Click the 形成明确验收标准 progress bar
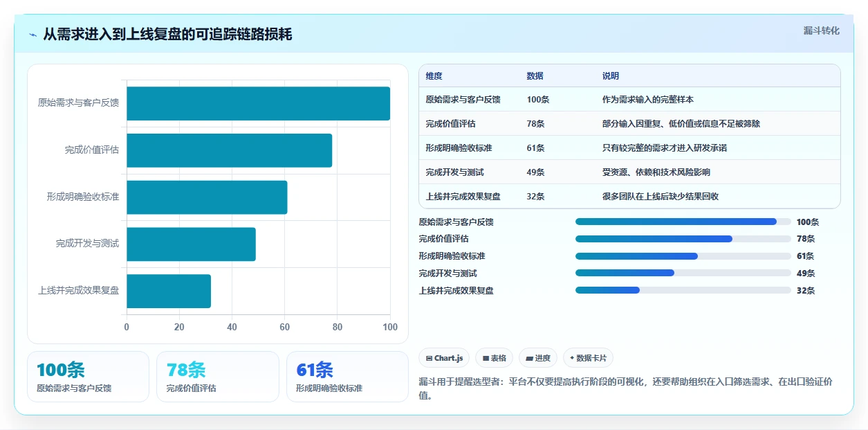868x430 pixels. (683, 256)
